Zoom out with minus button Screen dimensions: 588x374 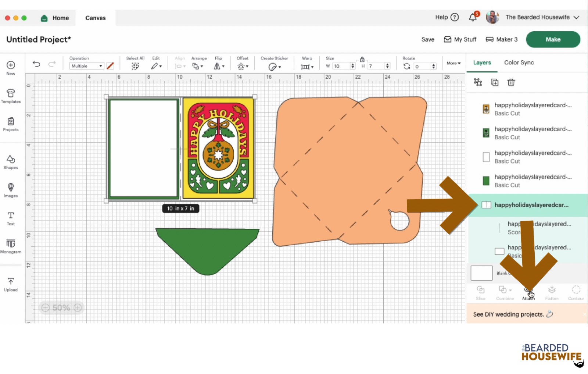[45, 308]
